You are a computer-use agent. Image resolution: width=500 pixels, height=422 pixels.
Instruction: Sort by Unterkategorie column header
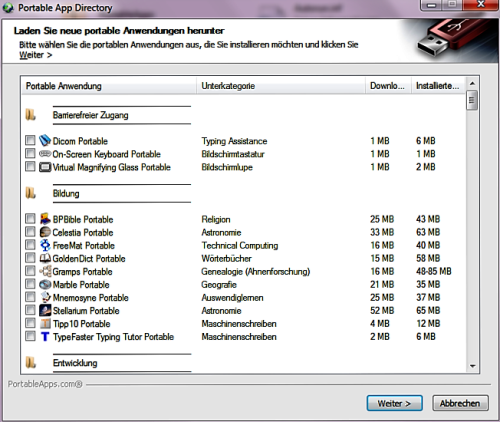pyautogui.click(x=281, y=86)
